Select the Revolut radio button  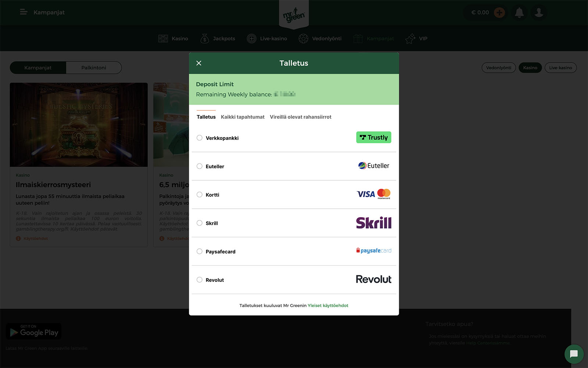[x=200, y=280]
